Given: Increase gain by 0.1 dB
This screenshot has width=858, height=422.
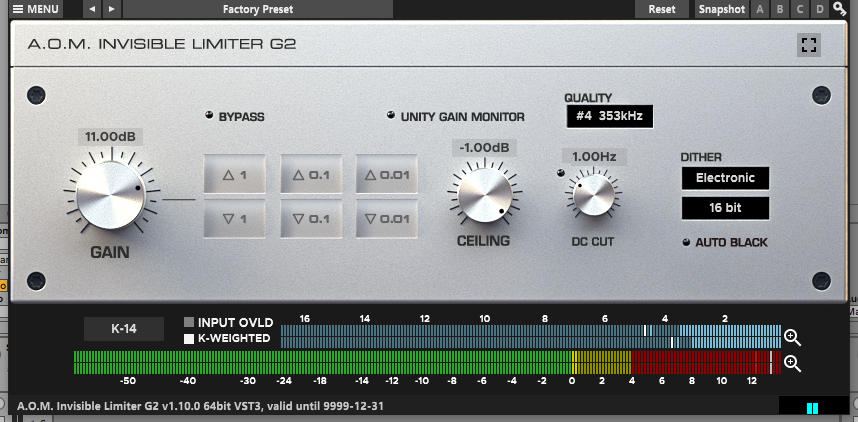Looking at the screenshot, I should tap(311, 174).
